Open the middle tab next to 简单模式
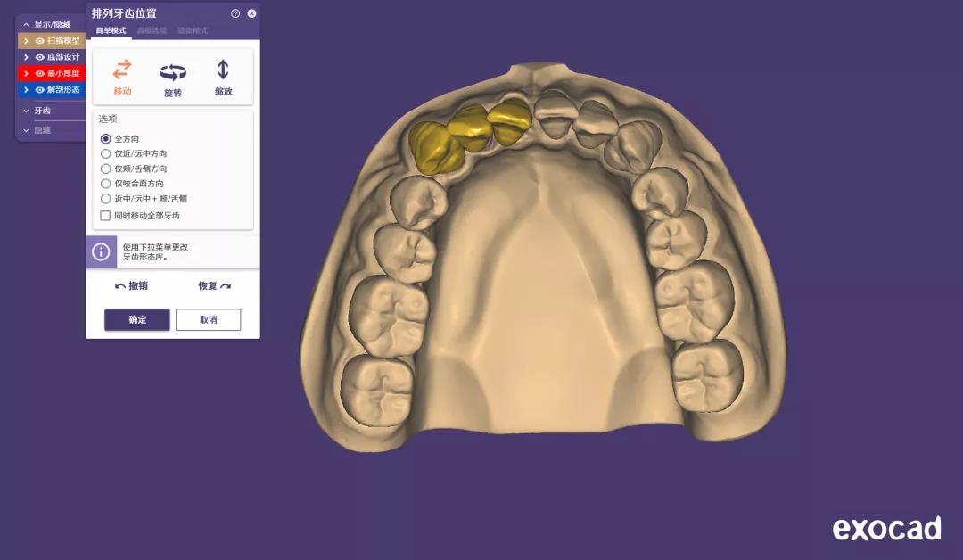 tap(152, 30)
